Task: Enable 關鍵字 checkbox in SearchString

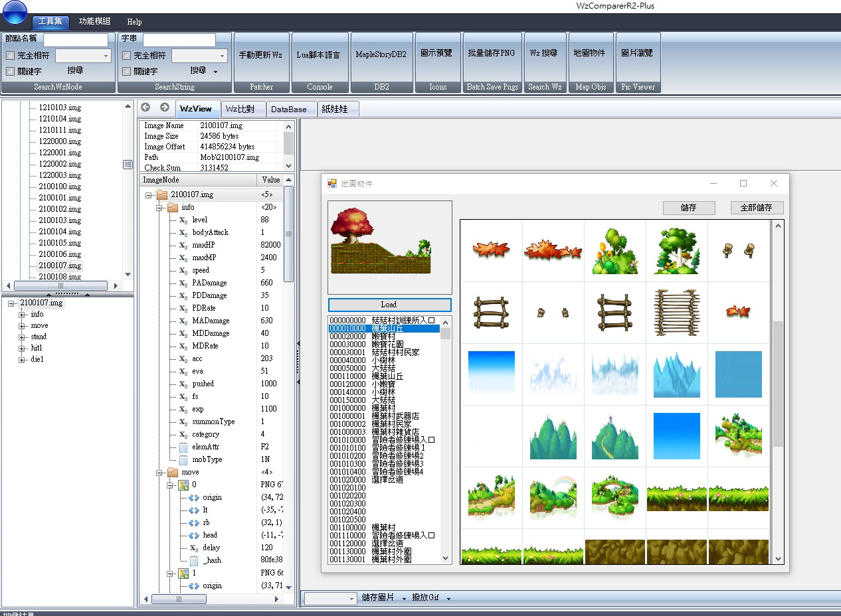Action: coord(126,71)
